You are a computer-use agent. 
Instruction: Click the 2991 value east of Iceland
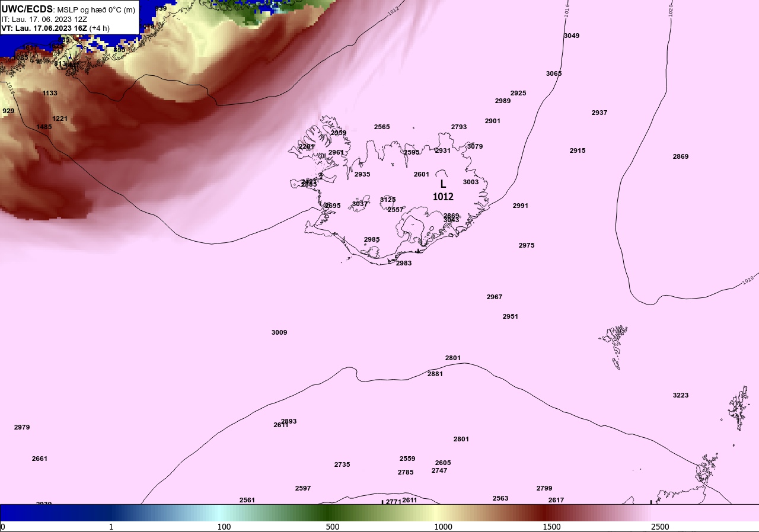[521, 206]
